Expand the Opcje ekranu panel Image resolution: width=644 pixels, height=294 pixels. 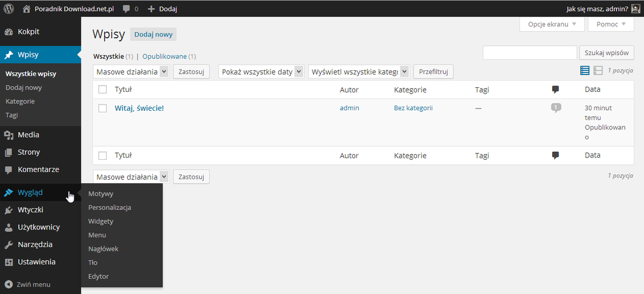click(x=551, y=24)
